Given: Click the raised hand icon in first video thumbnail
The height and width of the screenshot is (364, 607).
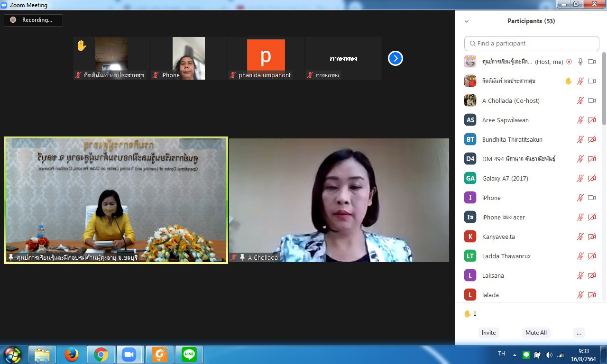Looking at the screenshot, I should (x=82, y=45).
